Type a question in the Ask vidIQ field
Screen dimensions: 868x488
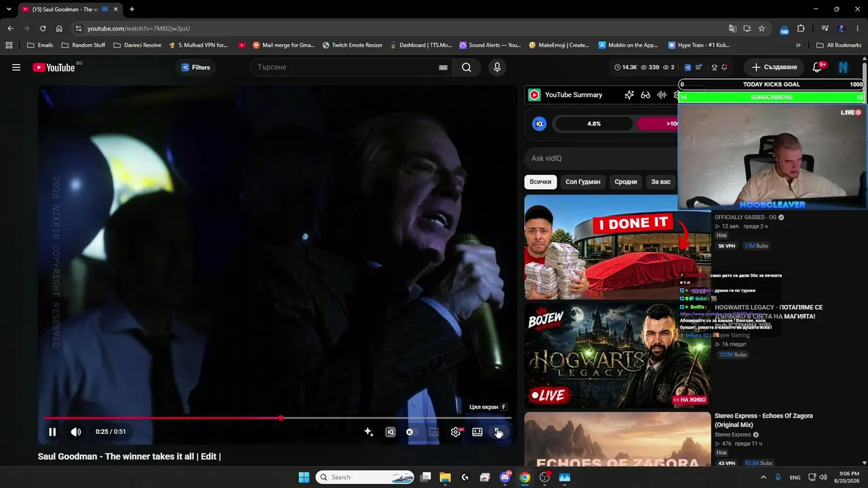[x=601, y=159]
